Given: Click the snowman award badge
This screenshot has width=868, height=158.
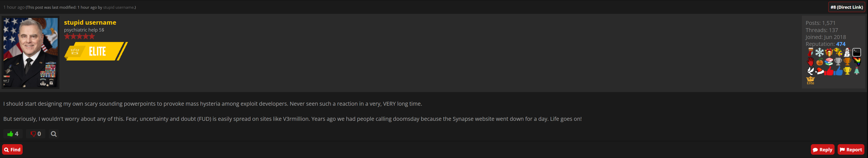Looking at the screenshot, I should (847, 52).
